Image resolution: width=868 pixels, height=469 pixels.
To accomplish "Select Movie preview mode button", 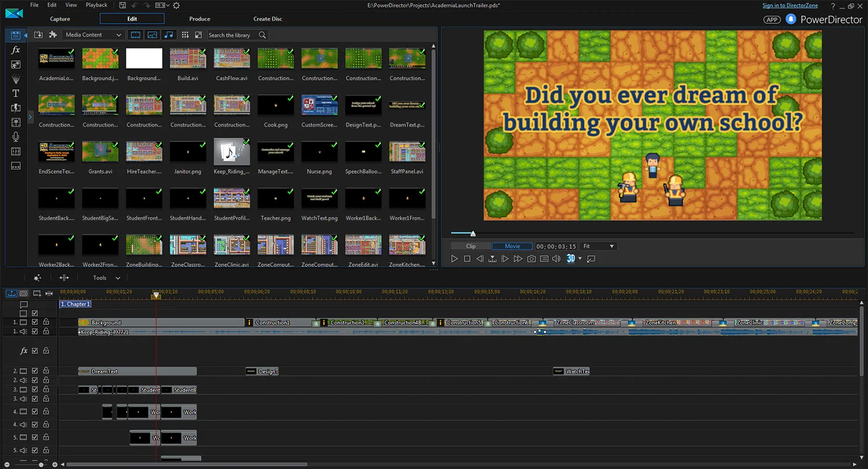I will [x=512, y=246].
